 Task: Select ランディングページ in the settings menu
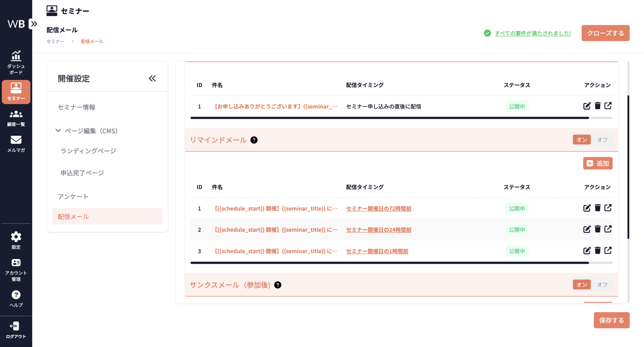pyautogui.click(x=88, y=151)
